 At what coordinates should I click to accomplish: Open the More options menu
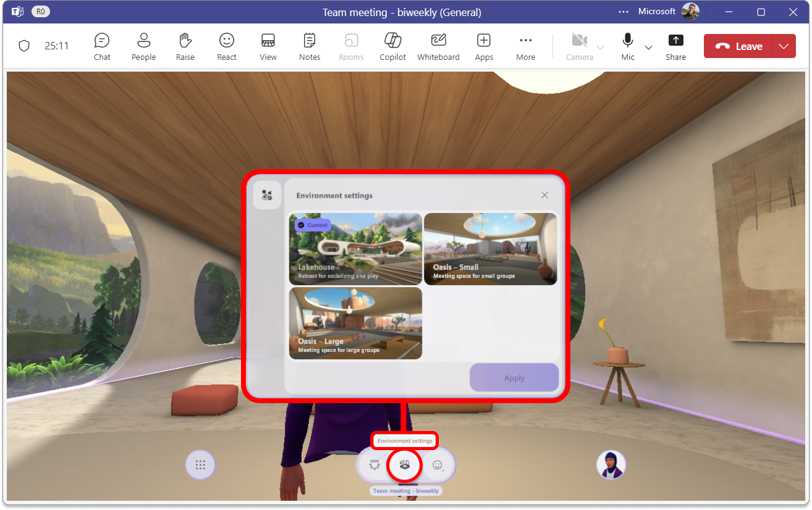(525, 46)
